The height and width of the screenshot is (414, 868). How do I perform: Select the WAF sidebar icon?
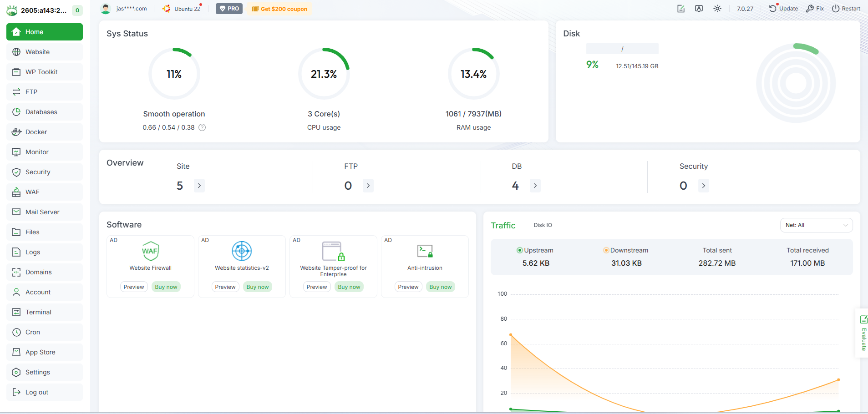pyautogui.click(x=16, y=192)
